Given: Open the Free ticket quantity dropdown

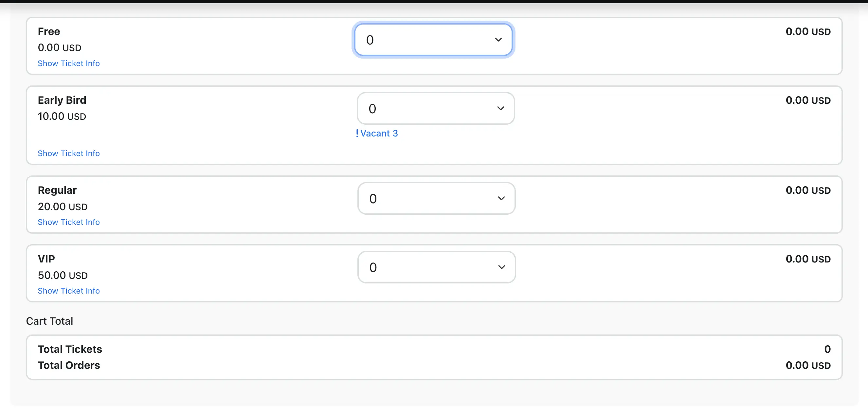Looking at the screenshot, I should (x=433, y=40).
